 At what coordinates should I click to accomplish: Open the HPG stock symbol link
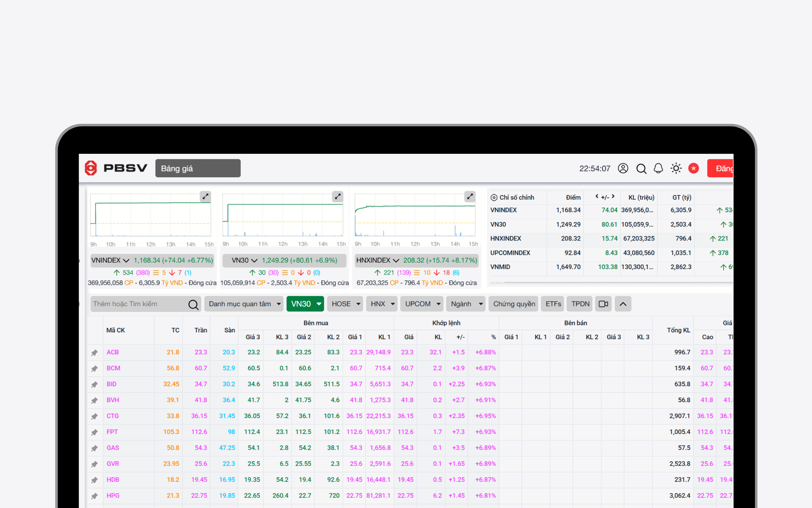point(113,496)
